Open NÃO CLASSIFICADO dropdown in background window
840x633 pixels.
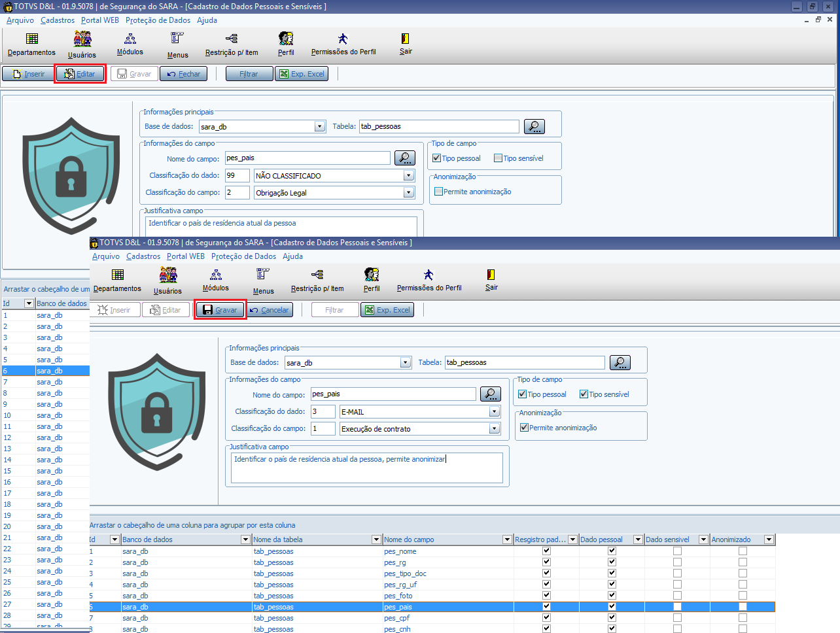[x=409, y=175]
